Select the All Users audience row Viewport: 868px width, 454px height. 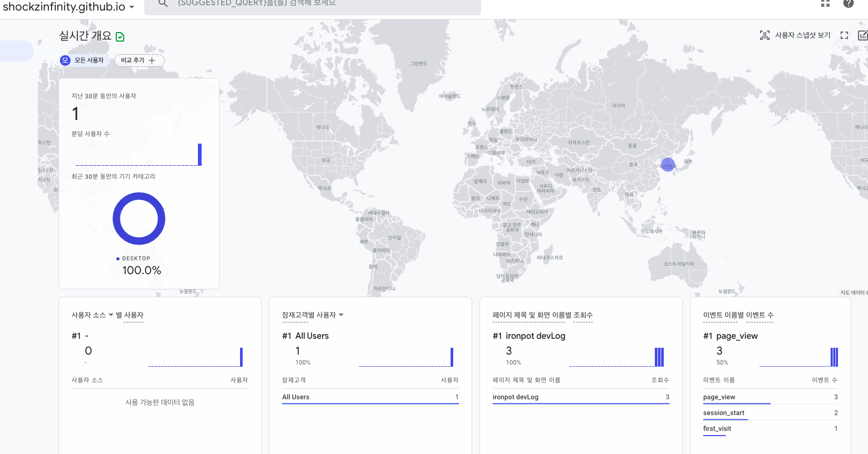click(x=370, y=397)
